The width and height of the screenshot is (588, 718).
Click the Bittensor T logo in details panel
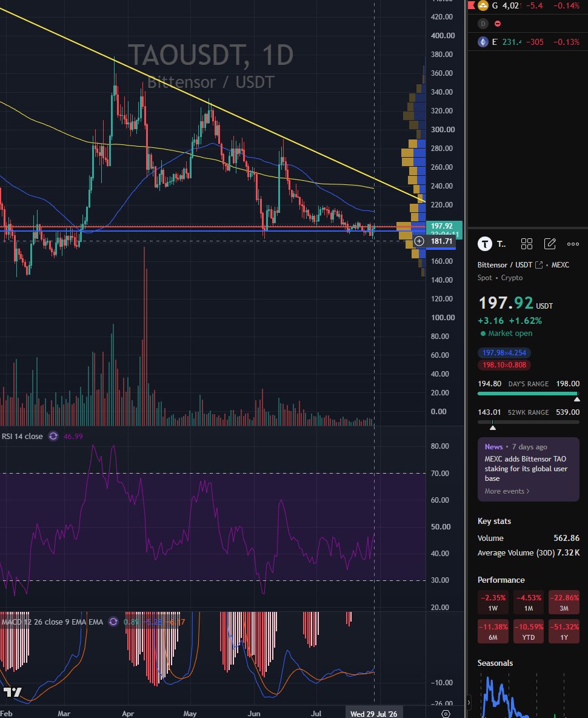click(x=484, y=244)
